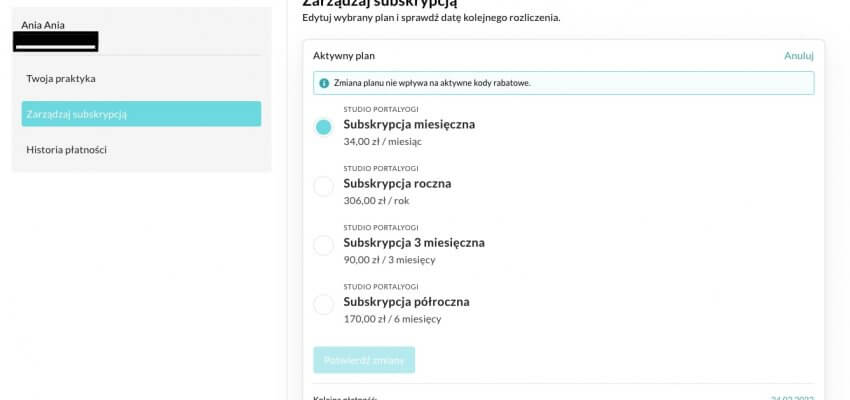850x400 pixels.
Task: Click the Ania Ania account name
Action: pos(43,25)
